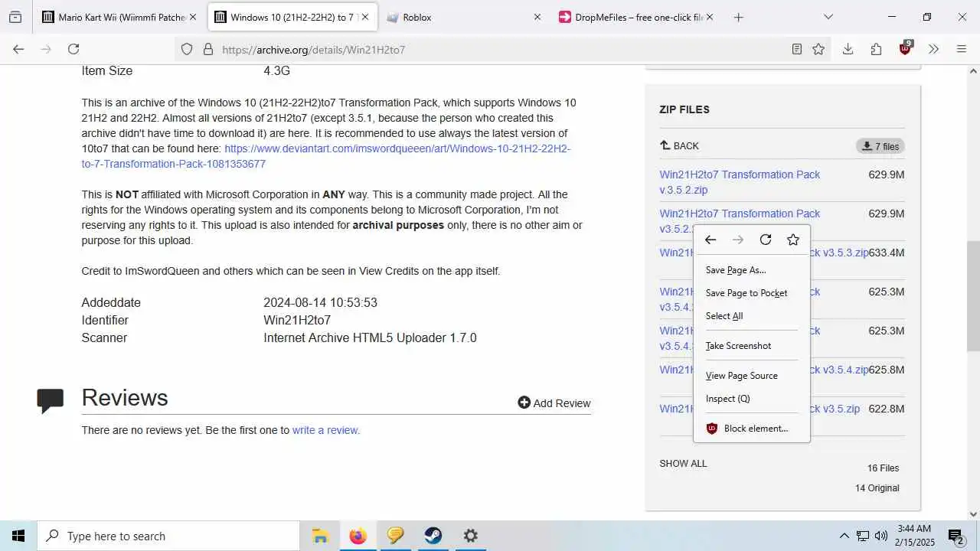Screen dimensions: 980x551
Task: Open File Explorer from taskbar
Action: (320, 536)
